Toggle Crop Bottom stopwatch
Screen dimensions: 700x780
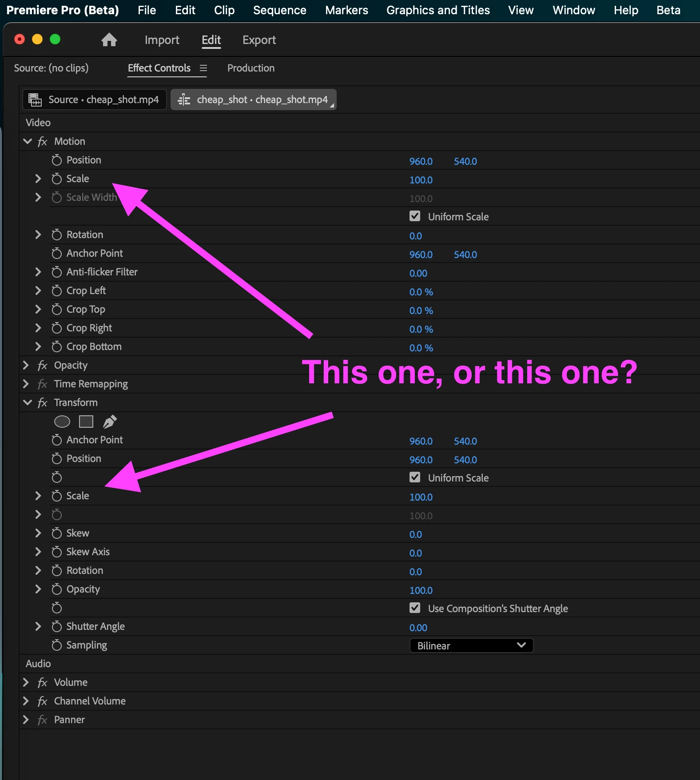point(56,346)
